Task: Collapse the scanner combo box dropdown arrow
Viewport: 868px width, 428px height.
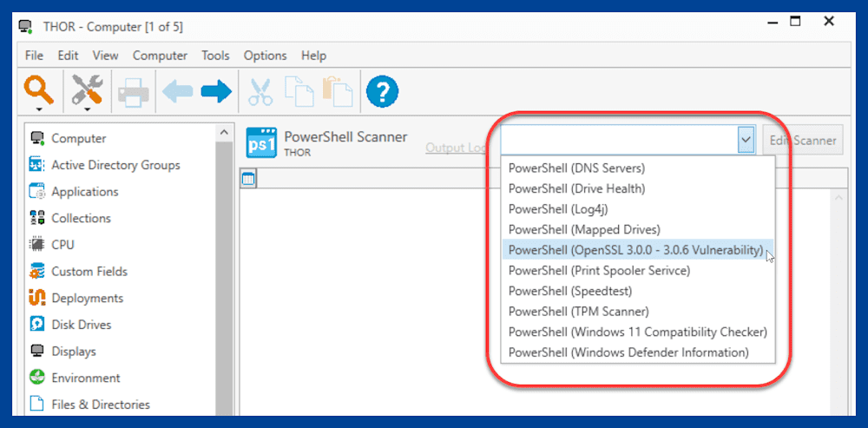Action: click(x=746, y=140)
